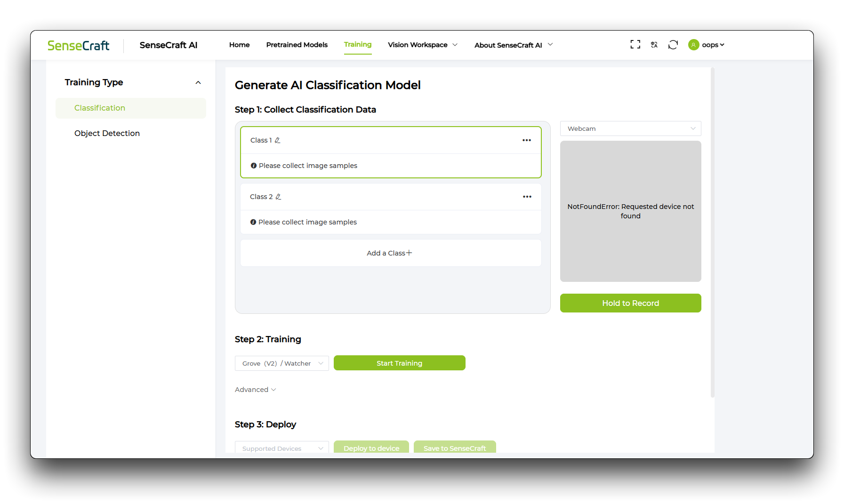Open Grove (V2) / Watcher device dropdown
The image size is (844, 504).
pos(281,363)
